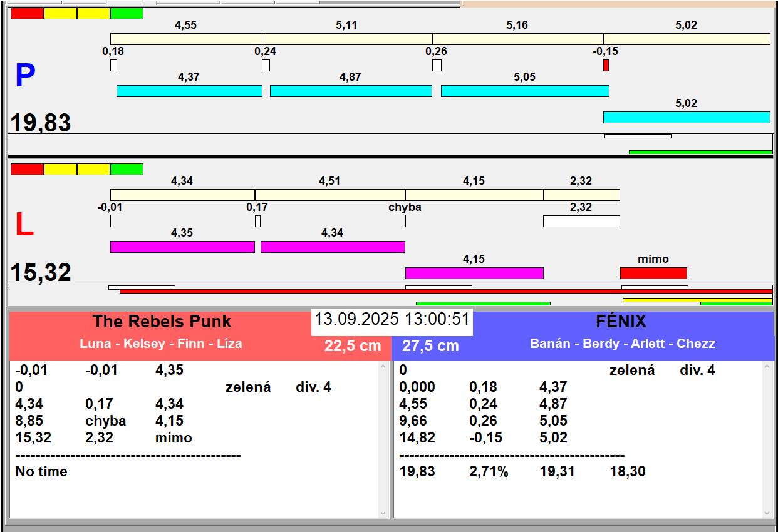
Task: Click the beige 5,16 segment in lane P
Action: [518, 39]
